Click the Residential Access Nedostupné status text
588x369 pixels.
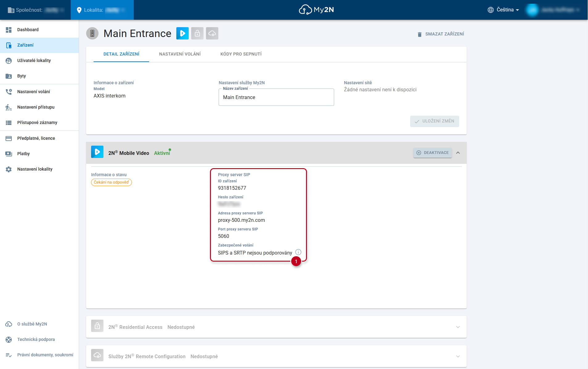(x=181, y=327)
